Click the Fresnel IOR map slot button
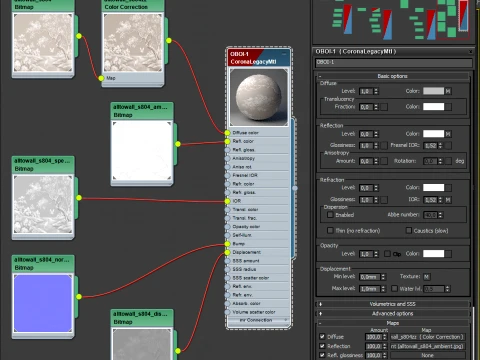The height and width of the screenshot is (360, 480). click(x=448, y=145)
